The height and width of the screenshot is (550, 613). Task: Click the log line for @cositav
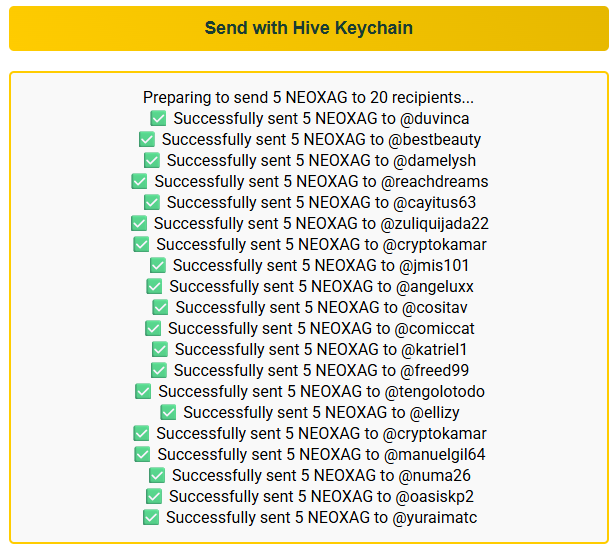click(x=310, y=308)
